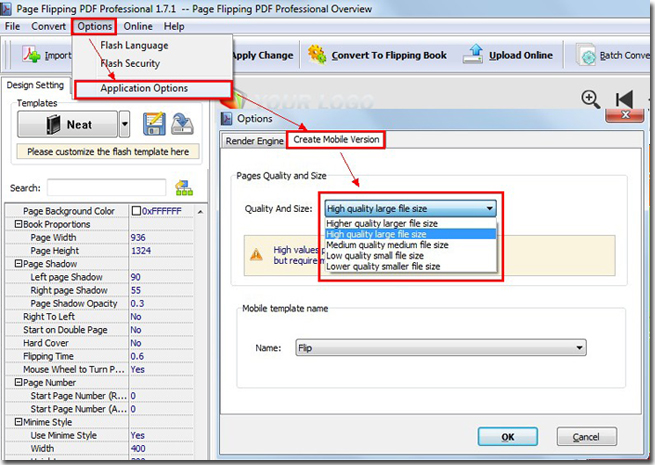Click the Start on Double Page row
The height and width of the screenshot is (465, 655).
[x=99, y=330]
